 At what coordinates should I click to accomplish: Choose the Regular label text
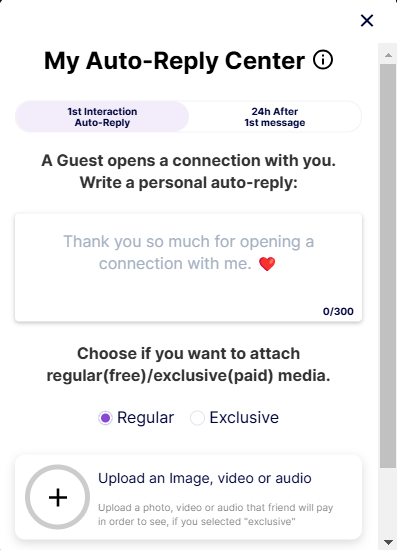[146, 417]
